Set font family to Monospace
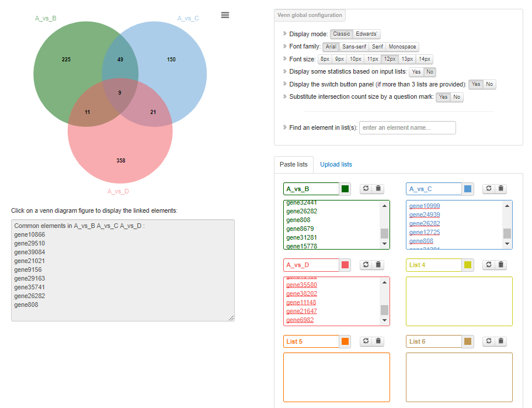 pos(402,47)
